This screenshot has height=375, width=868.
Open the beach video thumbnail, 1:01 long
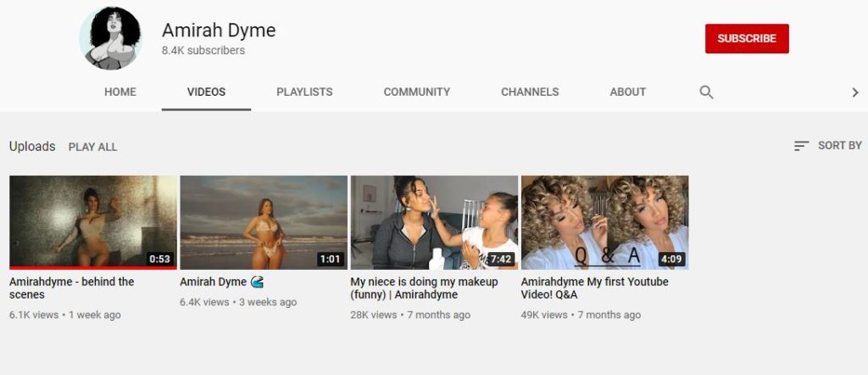[264, 222]
